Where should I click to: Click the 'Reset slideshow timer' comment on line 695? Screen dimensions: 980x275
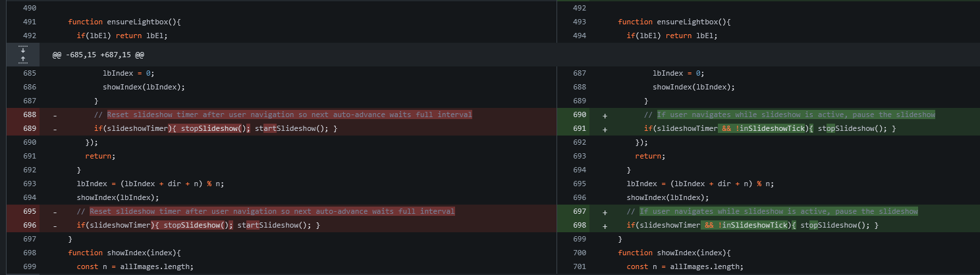pos(271,211)
